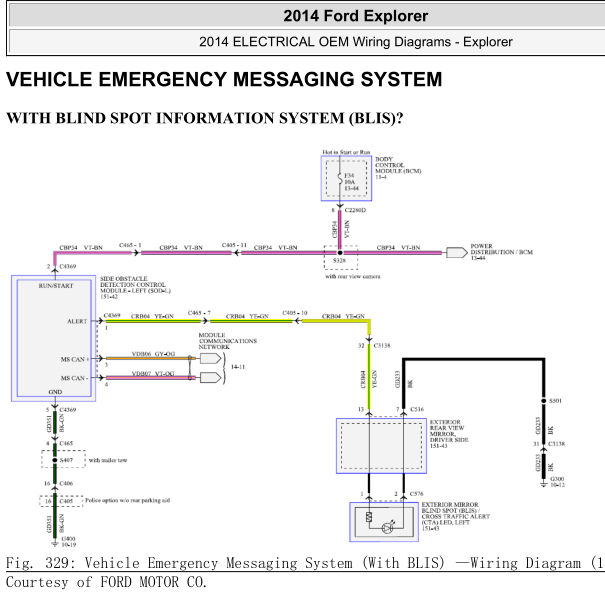The width and height of the screenshot is (605, 599).
Task: Click the with trailer tow note
Action: [108, 460]
